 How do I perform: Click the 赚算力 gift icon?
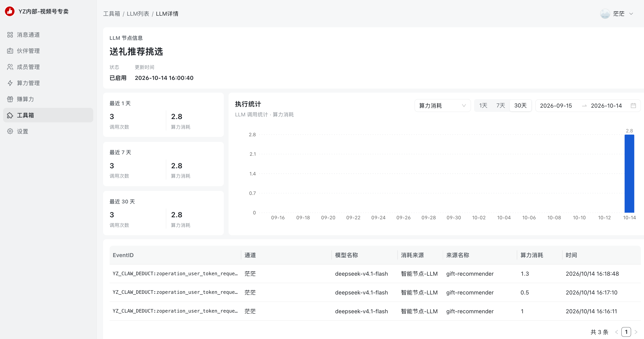(x=10, y=99)
